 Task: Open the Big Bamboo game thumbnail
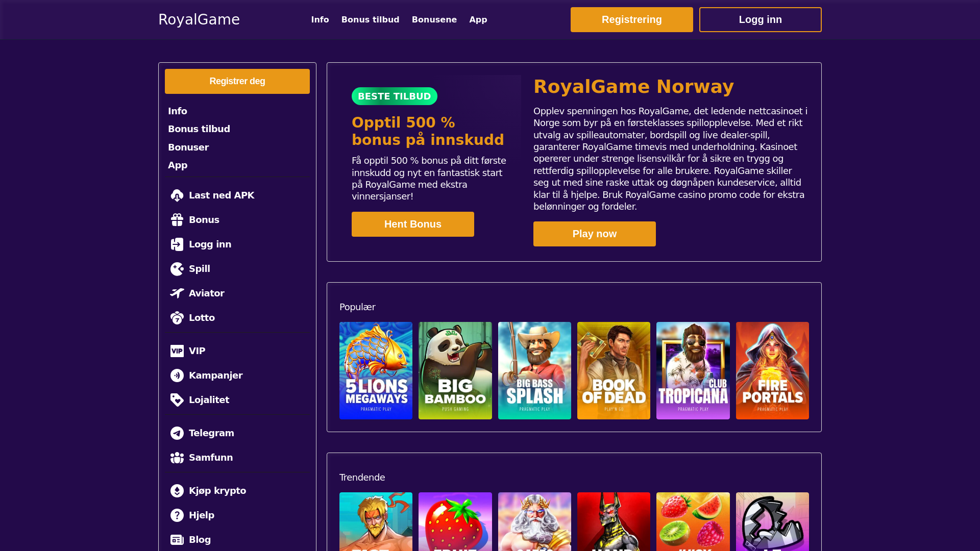click(x=455, y=370)
